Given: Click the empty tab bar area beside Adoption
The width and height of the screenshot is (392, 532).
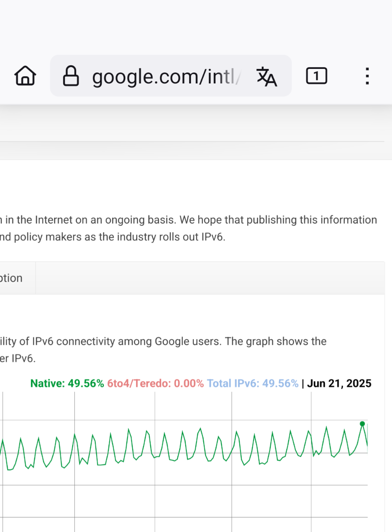Looking at the screenshot, I should point(210,278).
